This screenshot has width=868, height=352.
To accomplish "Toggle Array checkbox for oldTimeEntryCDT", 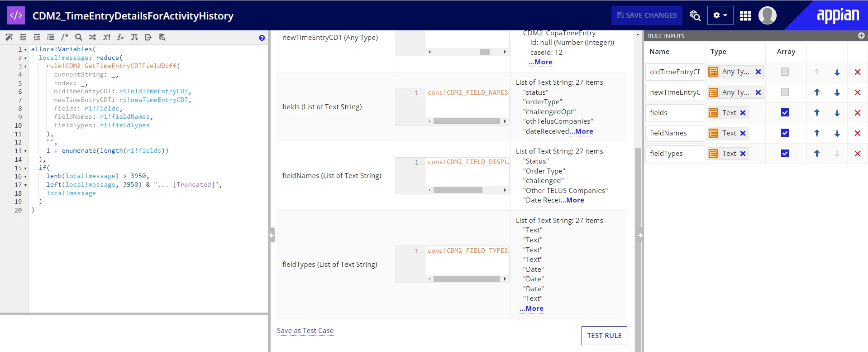I will [x=785, y=72].
